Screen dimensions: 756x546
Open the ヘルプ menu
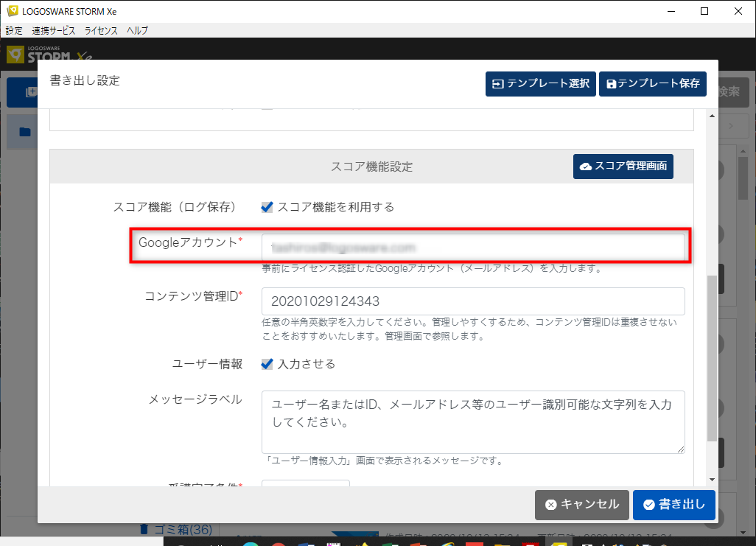(137, 30)
